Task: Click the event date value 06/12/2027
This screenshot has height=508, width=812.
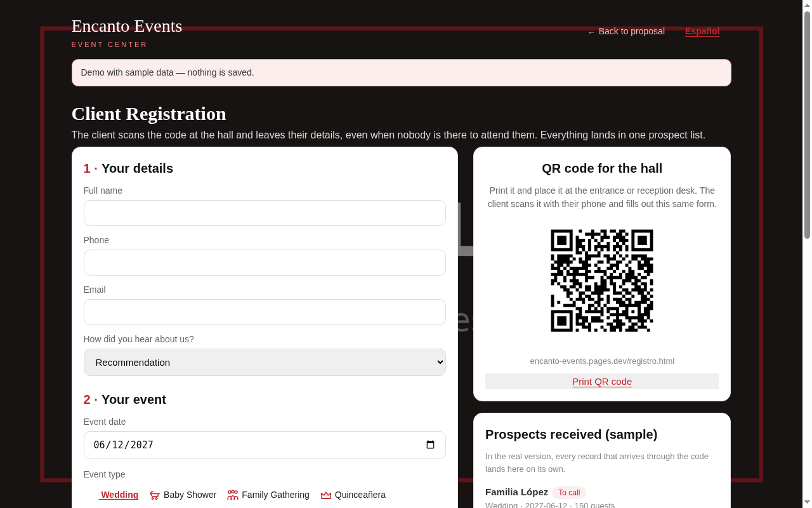Action: tap(124, 445)
